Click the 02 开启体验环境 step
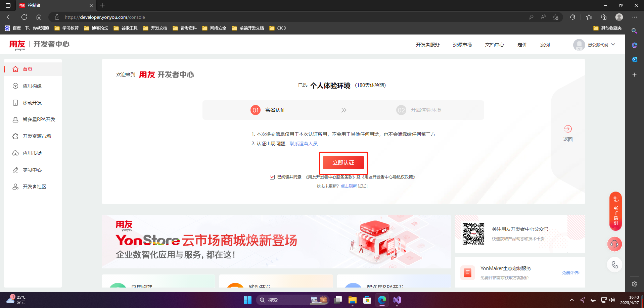Viewport: 644px width, 308px height. point(419,110)
